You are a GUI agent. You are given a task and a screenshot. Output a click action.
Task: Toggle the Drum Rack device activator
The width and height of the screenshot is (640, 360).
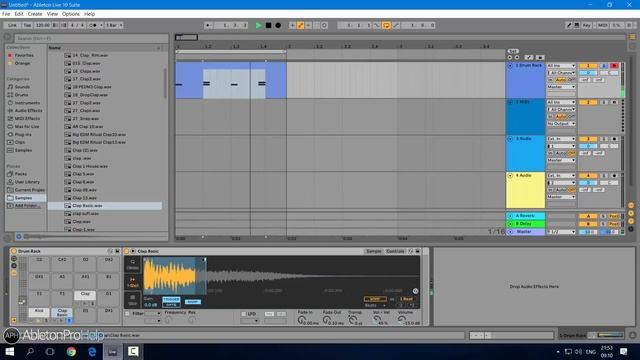tap(13, 251)
